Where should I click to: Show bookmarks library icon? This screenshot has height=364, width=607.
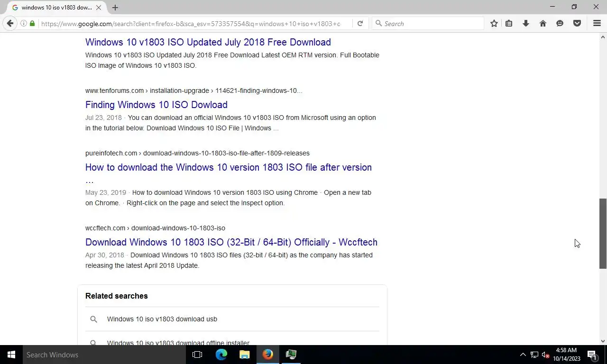[509, 23]
